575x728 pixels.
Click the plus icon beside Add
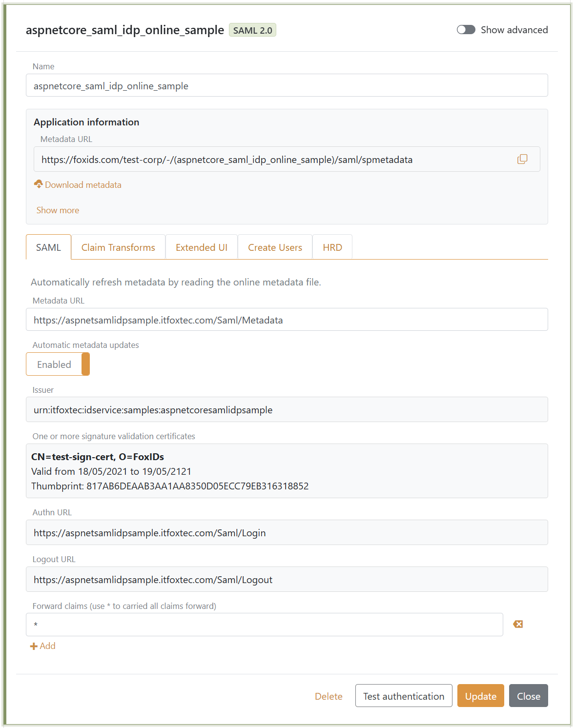(x=34, y=646)
